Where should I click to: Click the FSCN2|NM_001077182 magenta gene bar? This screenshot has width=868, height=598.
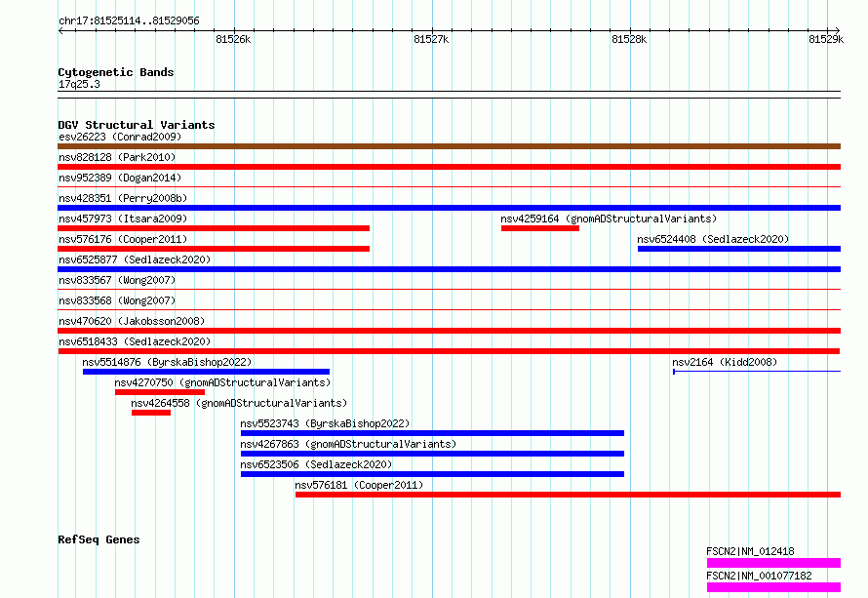point(774,587)
